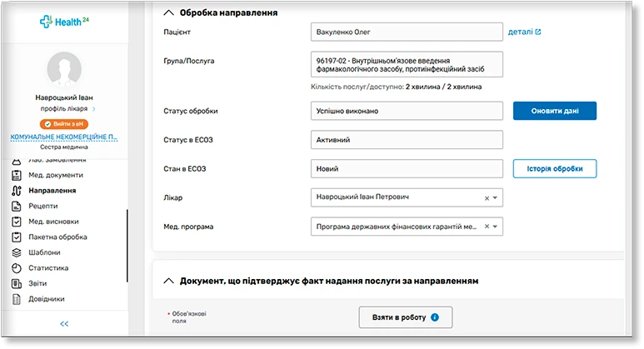This screenshot has height=349, width=644.
Task: Open the Мед. висновки menu item
Action: 53,222
